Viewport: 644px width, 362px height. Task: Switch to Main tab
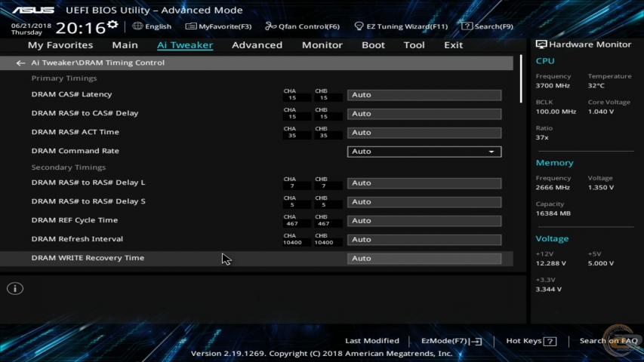click(x=125, y=45)
